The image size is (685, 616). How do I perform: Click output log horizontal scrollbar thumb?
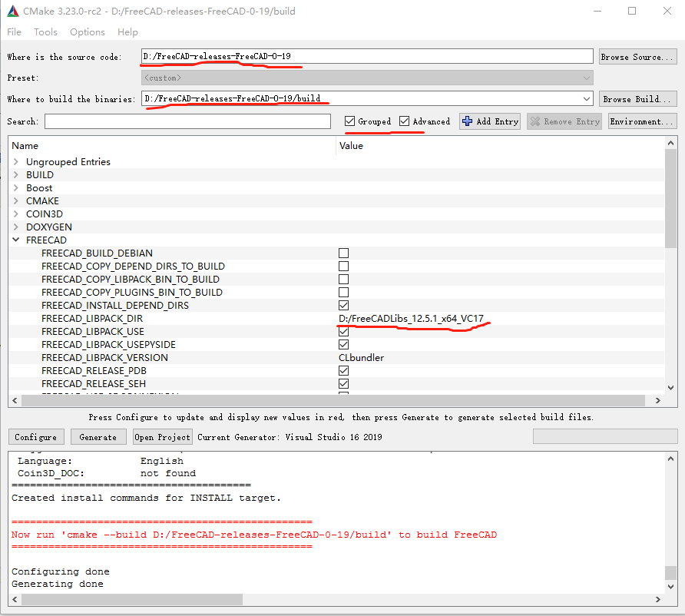click(x=132, y=599)
